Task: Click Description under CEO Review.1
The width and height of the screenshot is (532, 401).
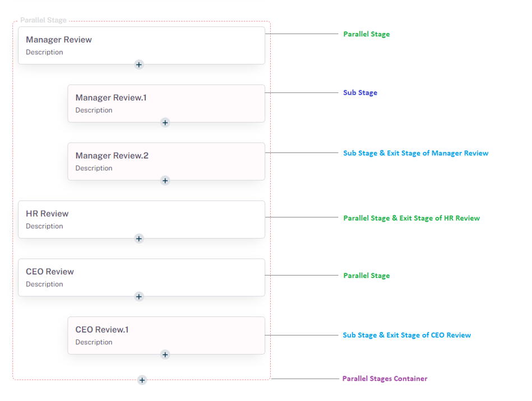Action: tap(94, 342)
